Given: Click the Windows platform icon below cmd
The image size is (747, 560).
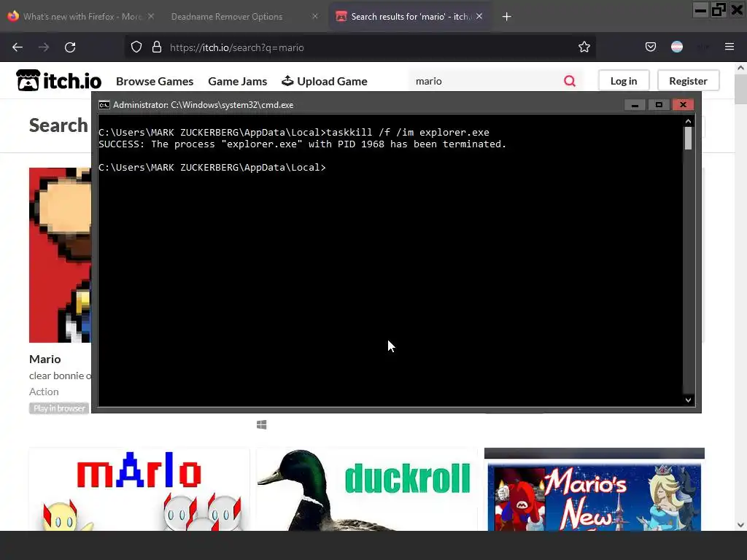Looking at the screenshot, I should click(262, 424).
